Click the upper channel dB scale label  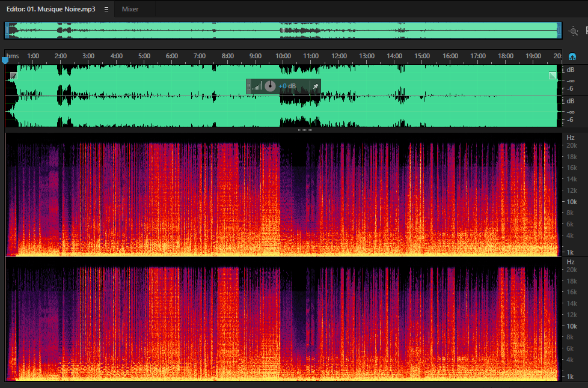[571, 70]
